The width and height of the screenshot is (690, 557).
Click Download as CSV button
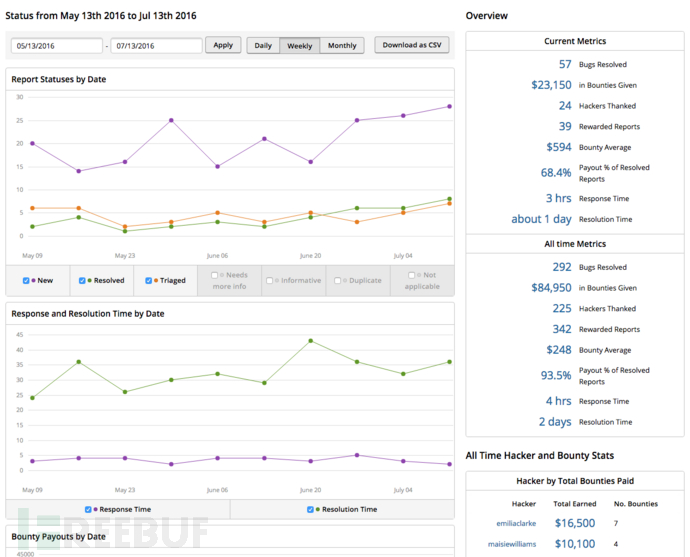coord(412,45)
